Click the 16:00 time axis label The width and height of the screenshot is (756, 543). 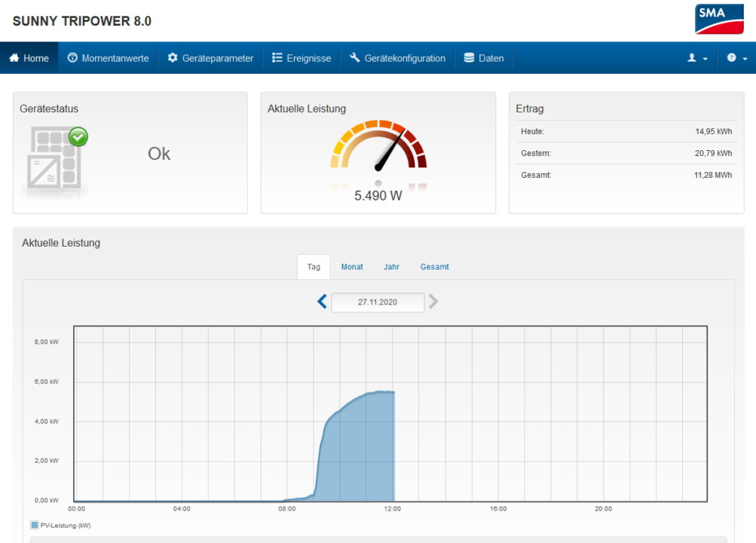click(498, 509)
